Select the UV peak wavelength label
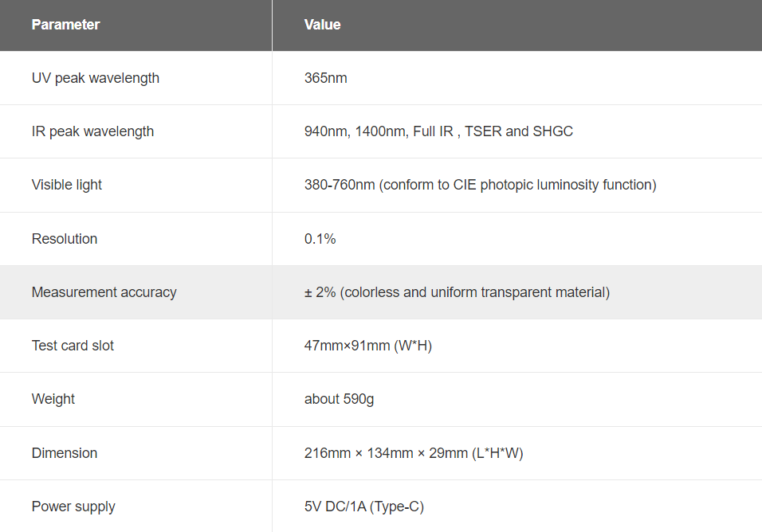 96,78
